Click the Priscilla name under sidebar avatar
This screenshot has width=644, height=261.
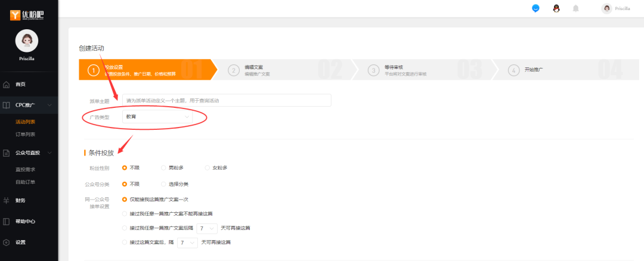pos(27,58)
